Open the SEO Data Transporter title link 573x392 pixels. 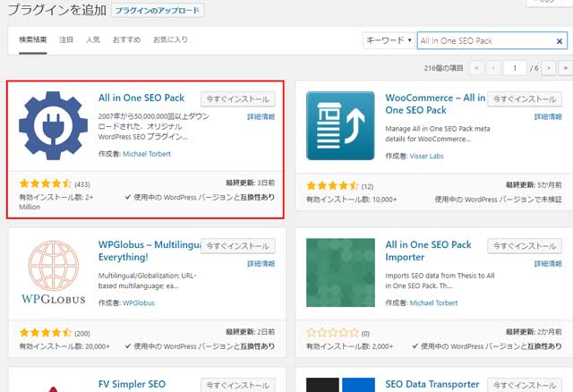(x=432, y=384)
